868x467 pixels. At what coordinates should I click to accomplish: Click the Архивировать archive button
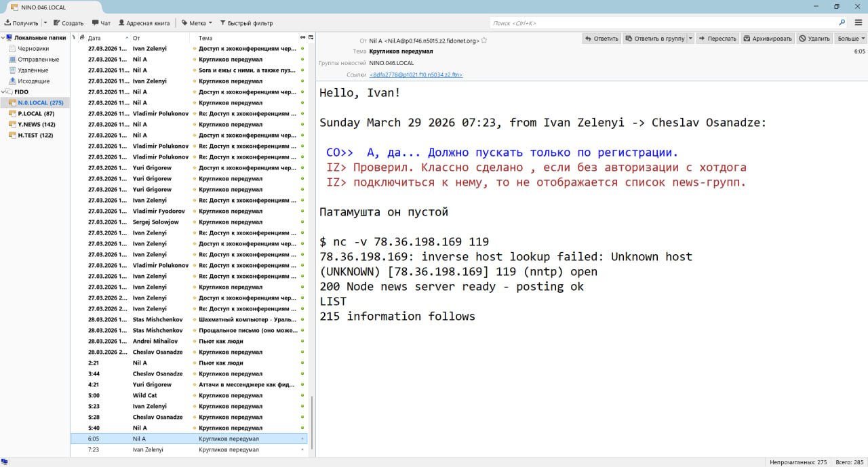[x=767, y=39]
